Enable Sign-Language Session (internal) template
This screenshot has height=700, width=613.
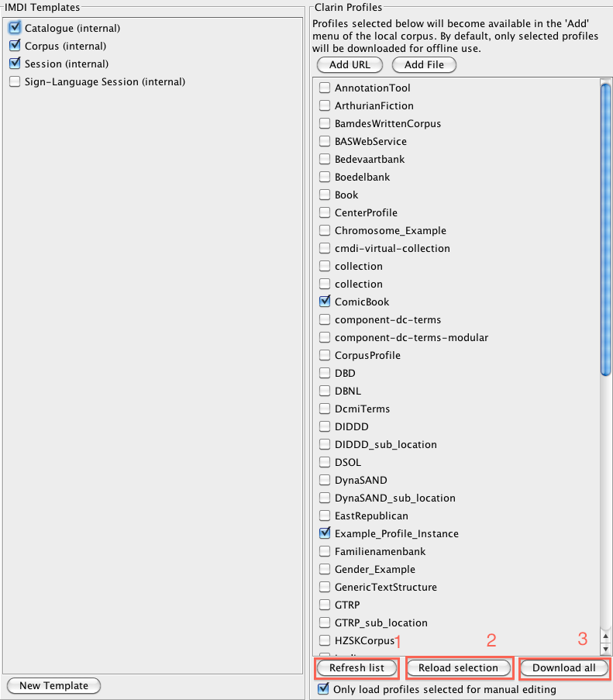(15, 81)
